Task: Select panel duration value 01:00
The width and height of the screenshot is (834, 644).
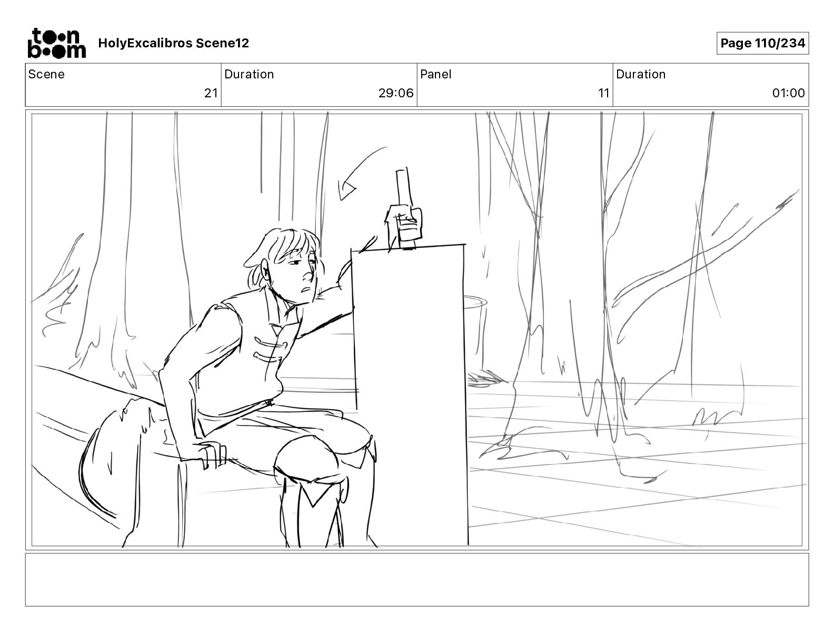Action: pos(788,93)
